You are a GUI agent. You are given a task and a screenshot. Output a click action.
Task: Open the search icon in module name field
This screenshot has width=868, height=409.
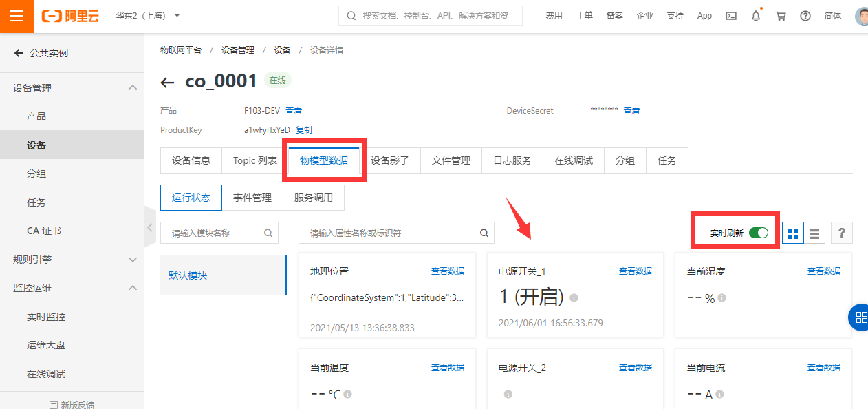[268, 233]
